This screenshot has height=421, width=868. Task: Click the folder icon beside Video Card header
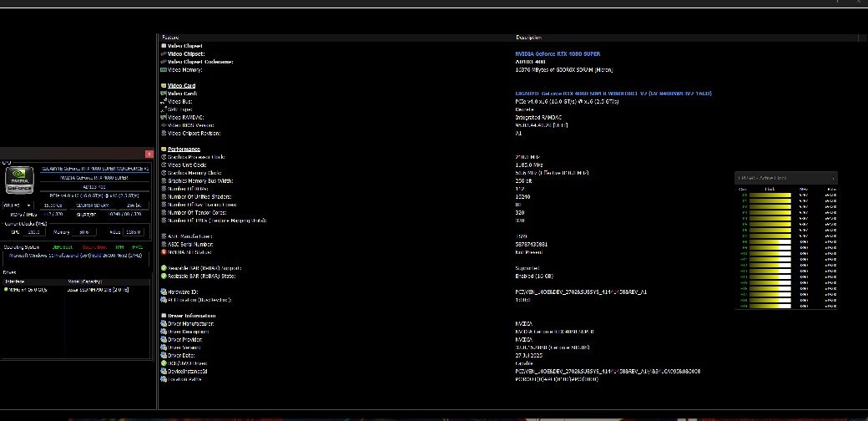click(x=164, y=86)
